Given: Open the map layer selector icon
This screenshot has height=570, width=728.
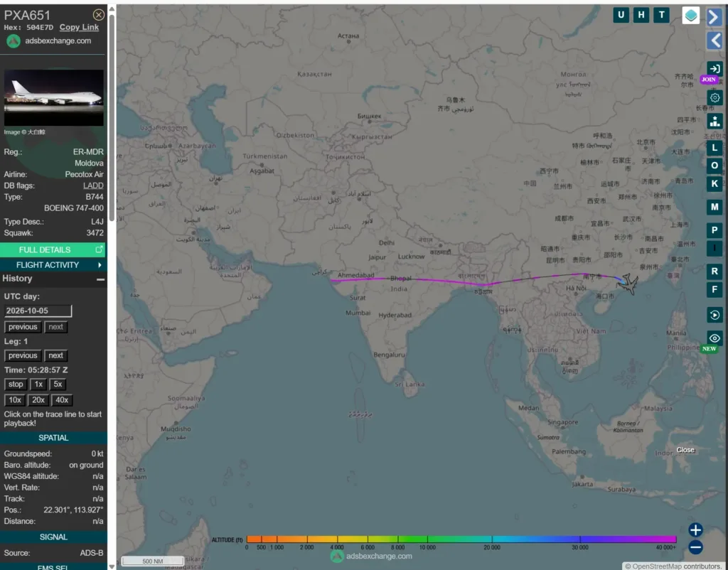Looking at the screenshot, I should pyautogui.click(x=690, y=16).
